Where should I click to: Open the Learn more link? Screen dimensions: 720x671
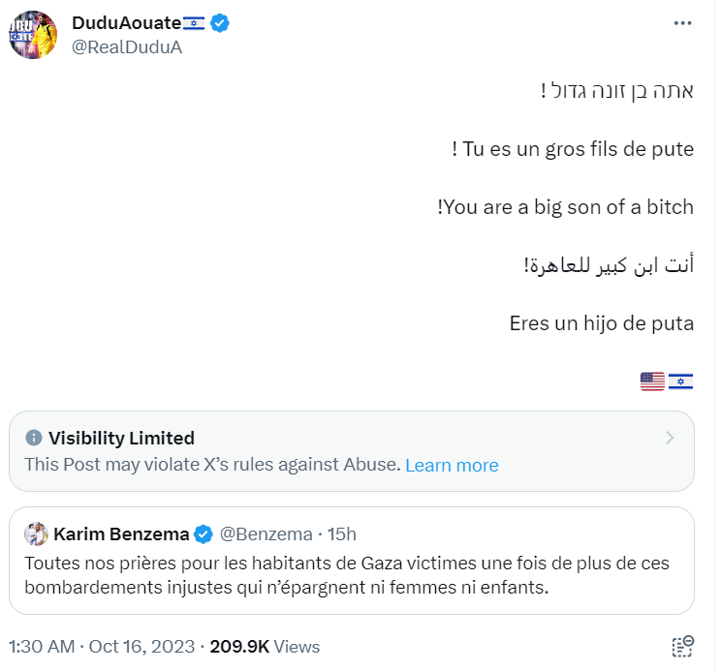point(451,465)
